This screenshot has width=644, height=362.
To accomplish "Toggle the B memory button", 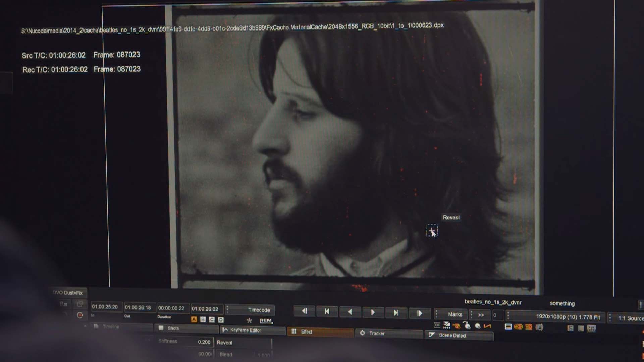I will pos(203,319).
